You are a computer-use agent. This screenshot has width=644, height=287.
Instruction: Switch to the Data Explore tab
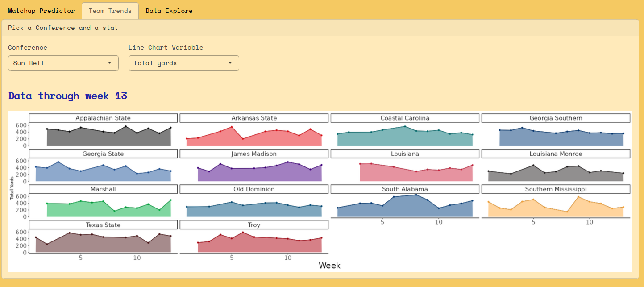(169, 11)
